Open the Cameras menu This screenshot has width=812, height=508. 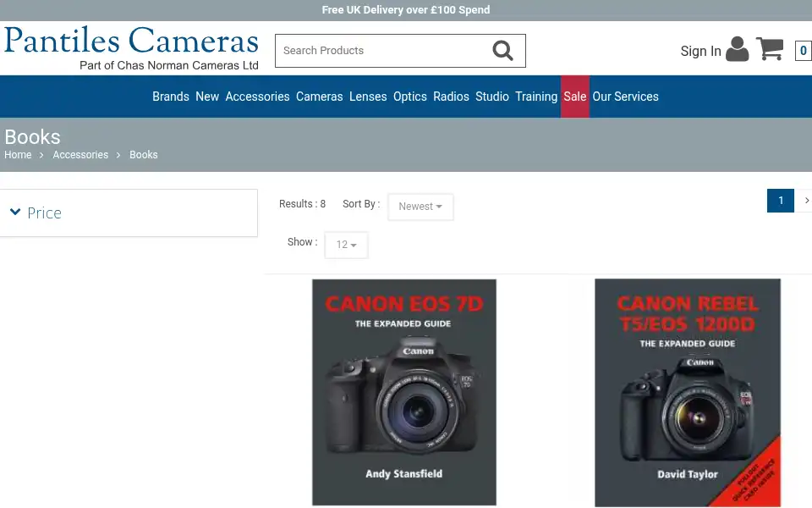(320, 97)
